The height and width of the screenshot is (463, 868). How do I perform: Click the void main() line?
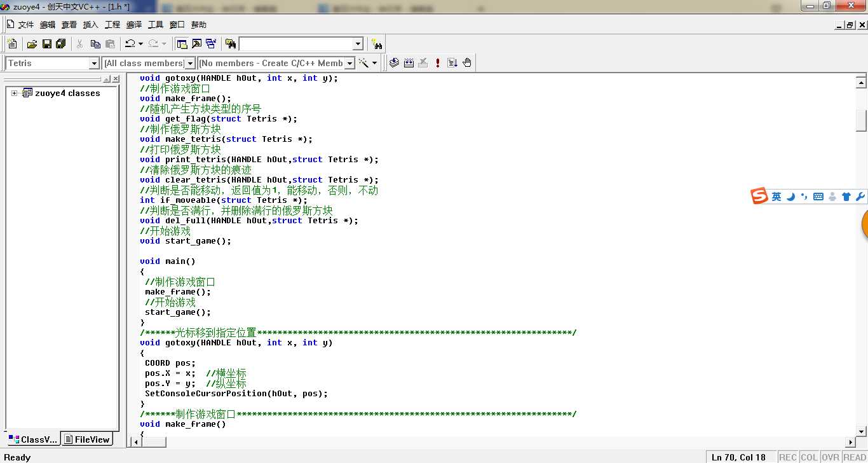pos(168,261)
